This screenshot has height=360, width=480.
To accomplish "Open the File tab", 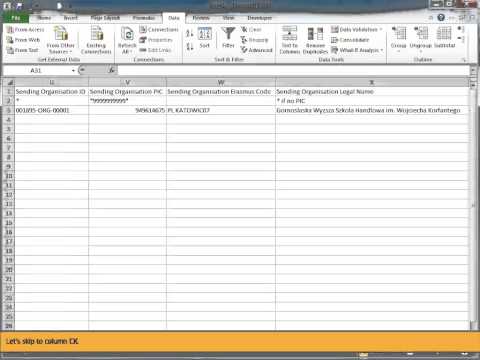I will pos(15,18).
